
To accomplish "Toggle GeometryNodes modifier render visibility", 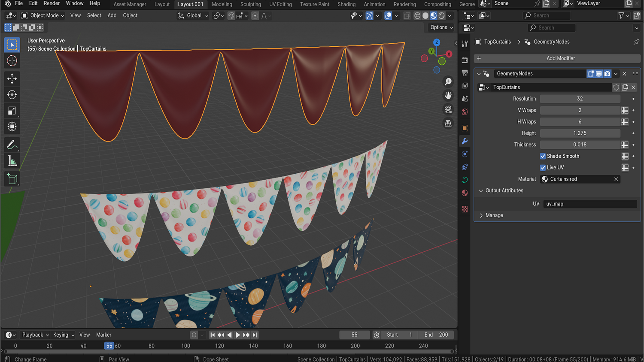I will 607,74.
